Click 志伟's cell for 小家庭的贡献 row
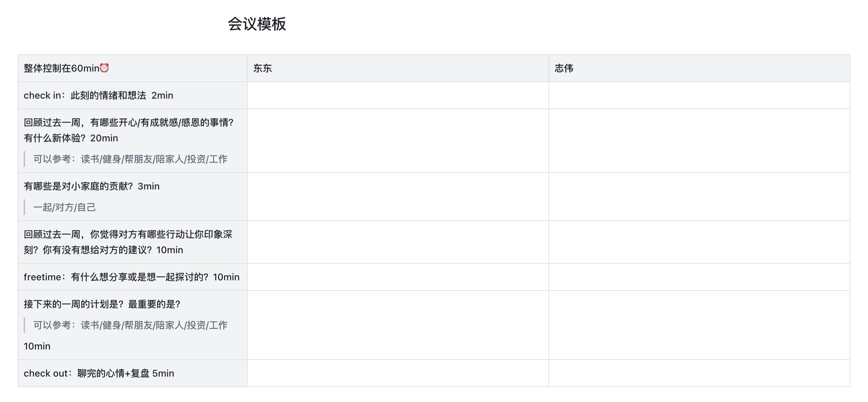 tap(699, 197)
